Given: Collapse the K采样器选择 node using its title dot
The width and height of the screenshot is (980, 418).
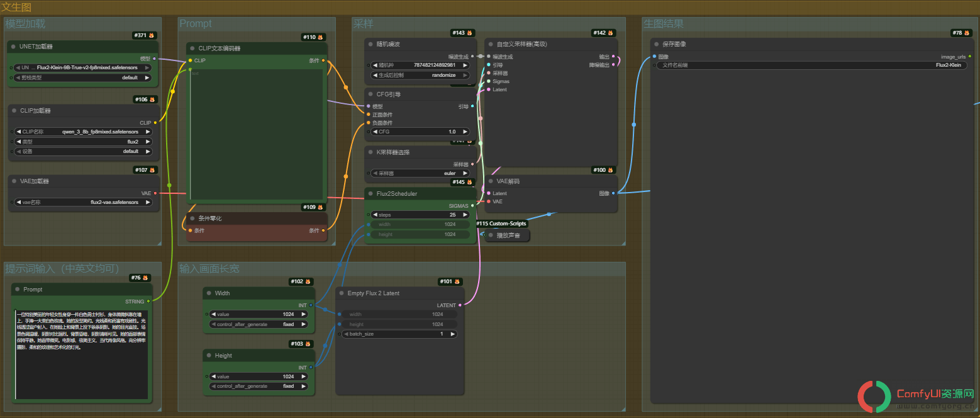Looking at the screenshot, I should [x=370, y=152].
